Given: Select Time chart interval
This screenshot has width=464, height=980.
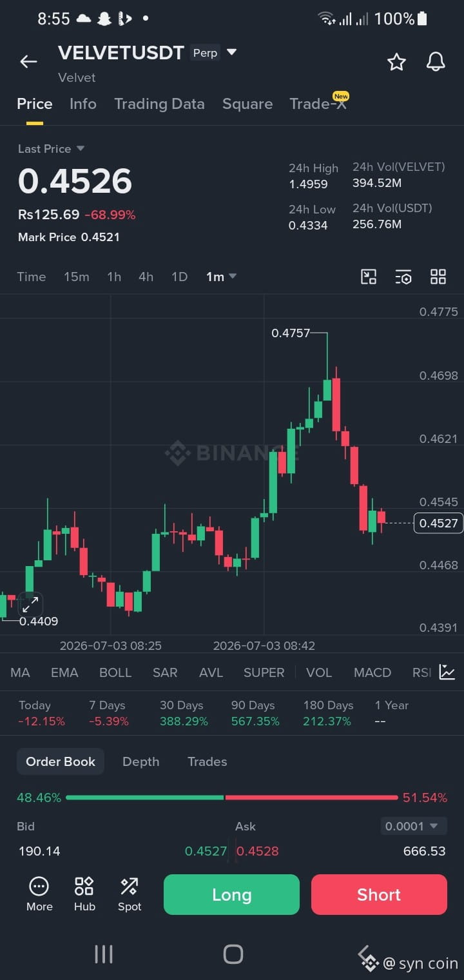Looking at the screenshot, I should pos(32,277).
